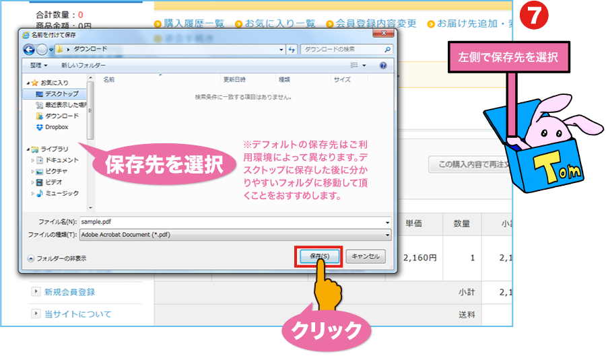Click arrow icon beside 新規会員登録
The width and height of the screenshot is (606, 364).
pos(36,291)
